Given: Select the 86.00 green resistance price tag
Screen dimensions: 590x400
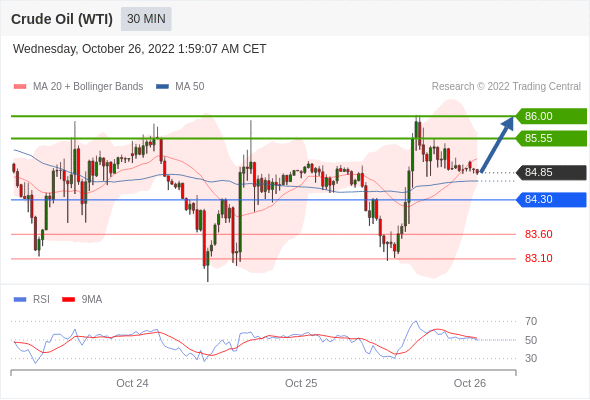Looking at the screenshot, I should pyautogui.click(x=550, y=116).
